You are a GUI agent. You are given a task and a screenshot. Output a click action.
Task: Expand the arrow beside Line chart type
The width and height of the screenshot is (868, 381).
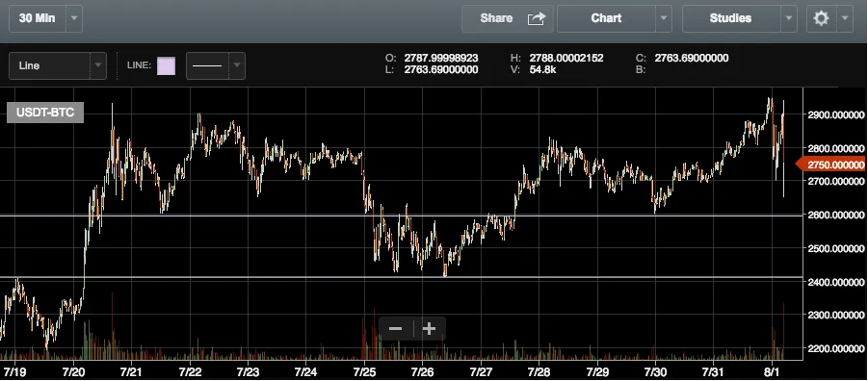click(x=98, y=65)
